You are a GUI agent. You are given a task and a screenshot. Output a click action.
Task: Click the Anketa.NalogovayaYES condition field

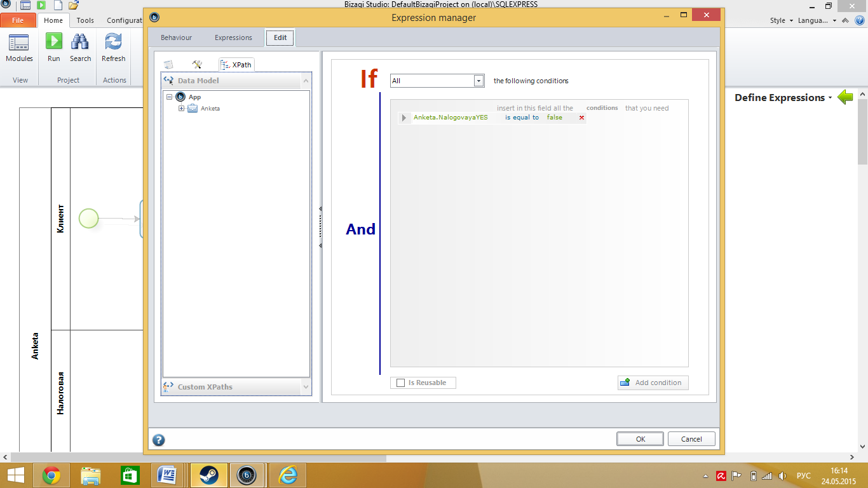(451, 118)
